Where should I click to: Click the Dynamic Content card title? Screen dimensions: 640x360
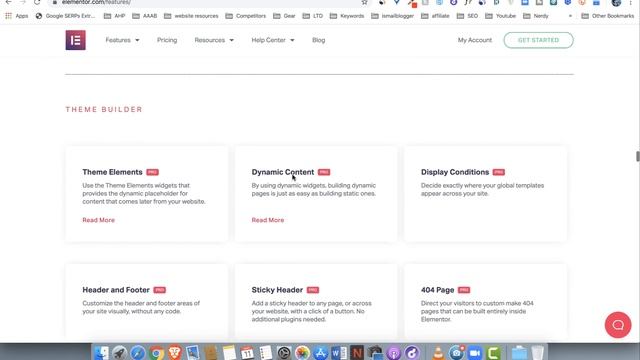(283, 172)
